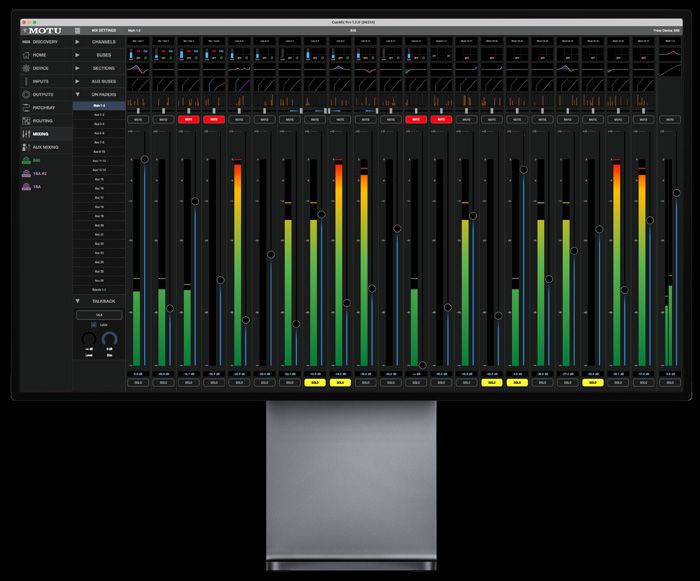Screen dimensions: 700x581
Task: Open the Inputs page icon
Action: [x=25, y=81]
